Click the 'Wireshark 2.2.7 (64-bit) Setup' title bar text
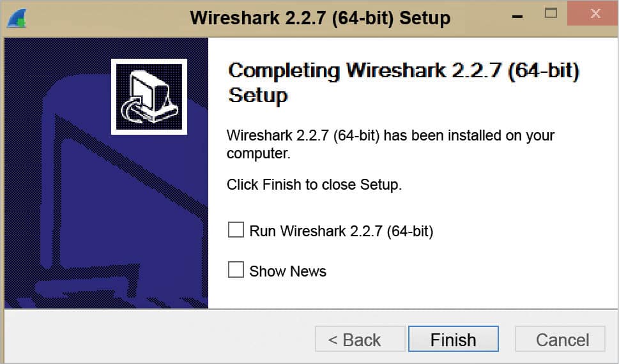Viewport: 619px width, 364px height. (x=320, y=18)
